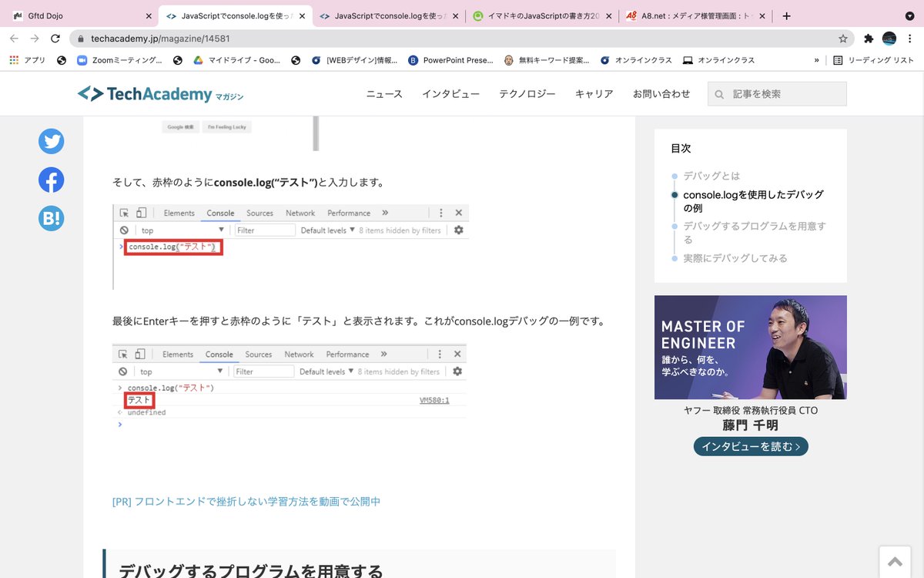Reload the page
924x578 pixels.
pyautogui.click(x=55, y=39)
